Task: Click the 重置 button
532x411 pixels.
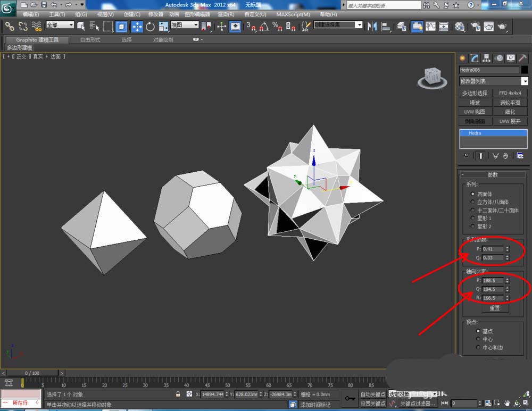Action: point(495,308)
